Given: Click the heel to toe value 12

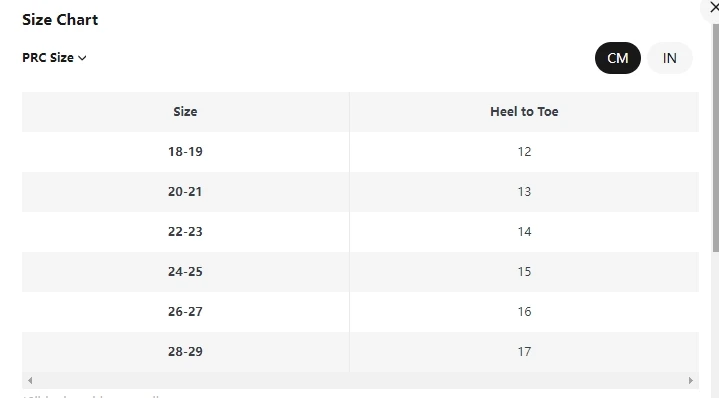Looking at the screenshot, I should [524, 152].
